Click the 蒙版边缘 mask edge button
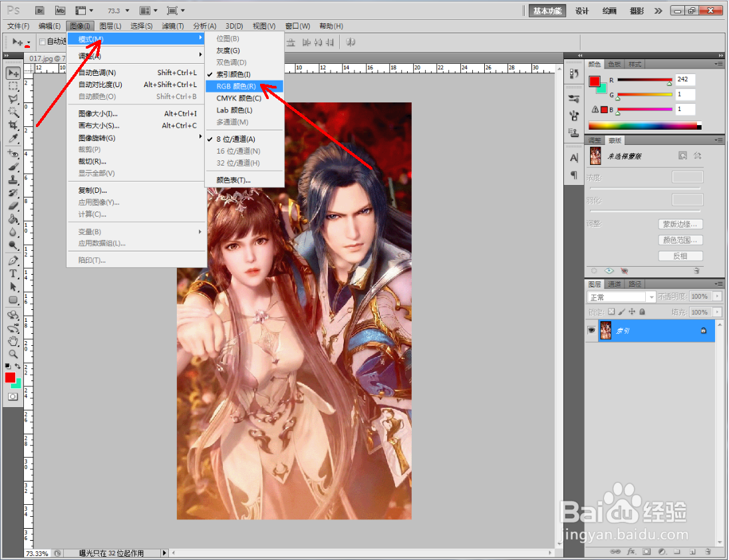 tap(680, 224)
